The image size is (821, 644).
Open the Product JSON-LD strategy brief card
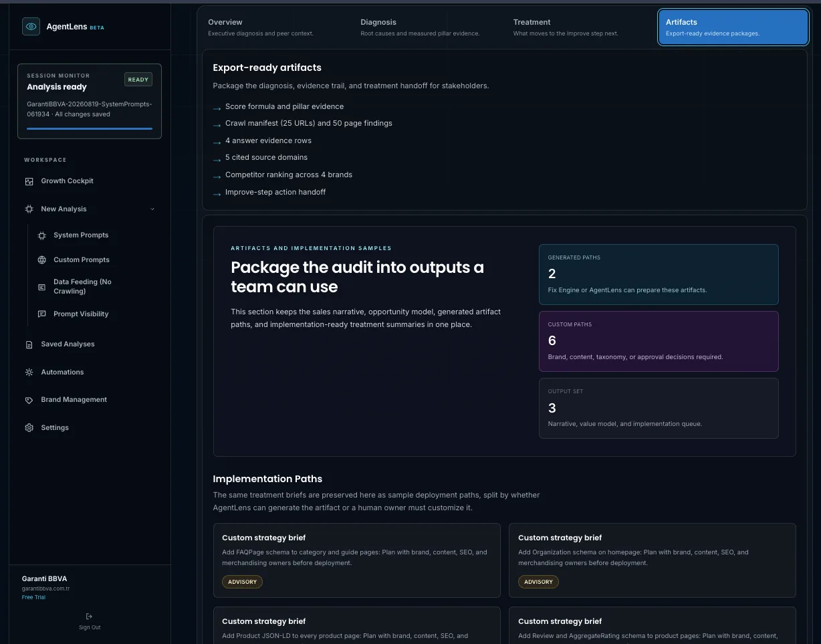coord(357,625)
